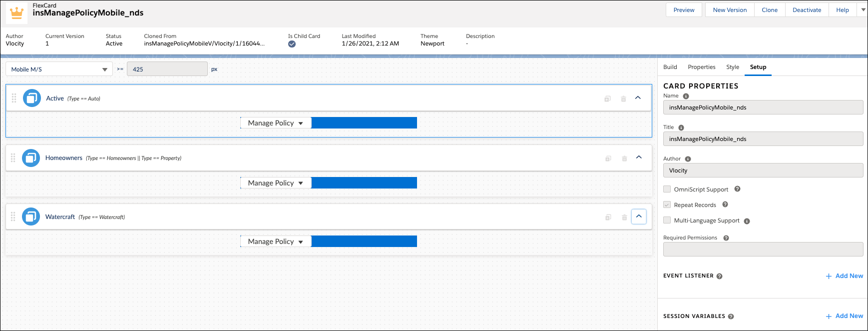Delete the Homeowners state with trash icon
868x331 pixels.
[624, 158]
